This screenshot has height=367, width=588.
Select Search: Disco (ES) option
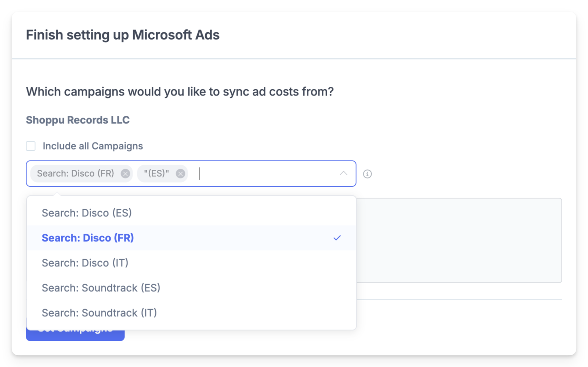click(191, 213)
